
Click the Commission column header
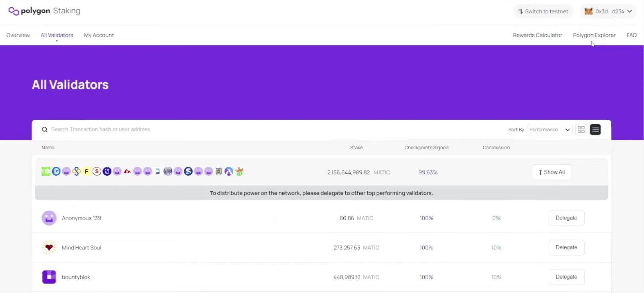coord(496,148)
